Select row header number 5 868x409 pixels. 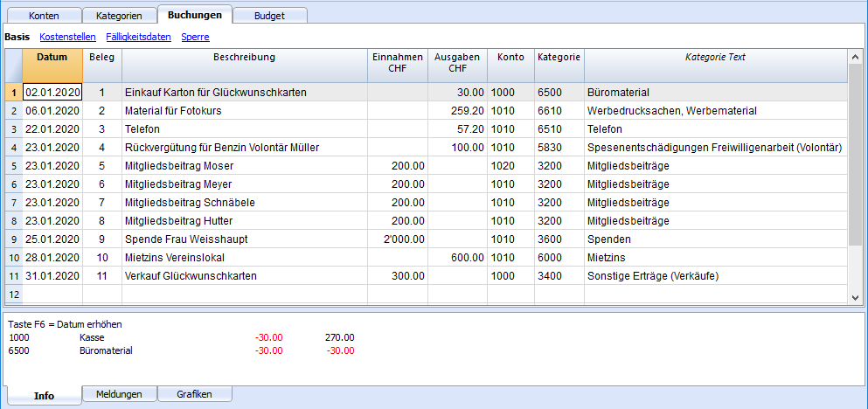pos(14,165)
